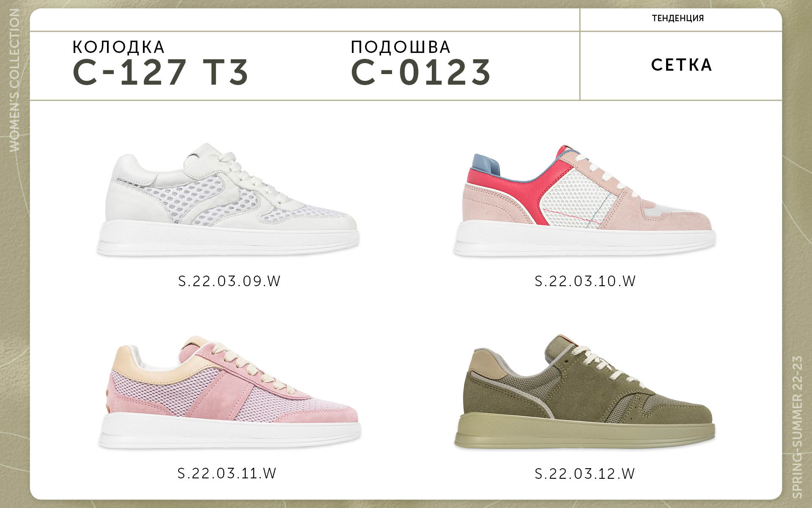Click the КОЛОДКА heading

click(x=119, y=47)
